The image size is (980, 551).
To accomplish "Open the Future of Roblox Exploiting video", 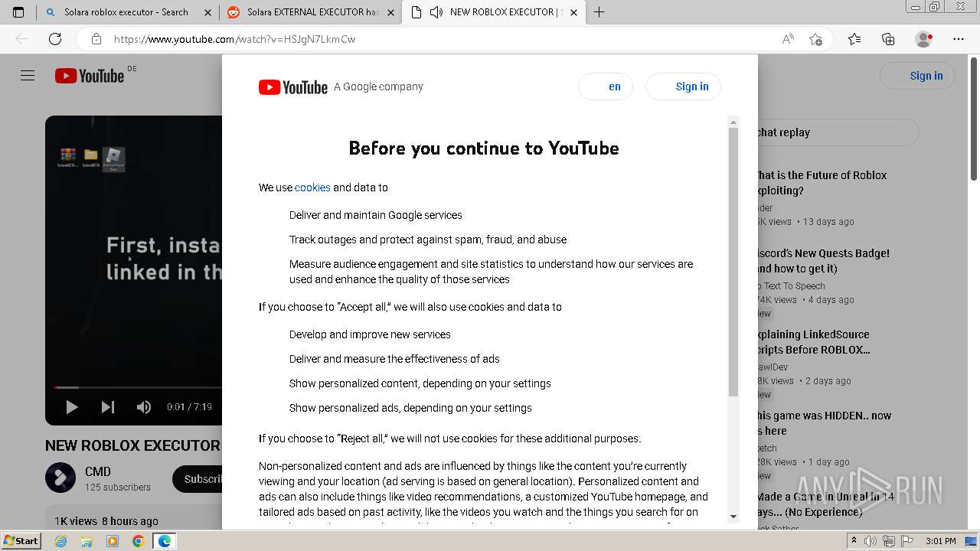I will 822,183.
